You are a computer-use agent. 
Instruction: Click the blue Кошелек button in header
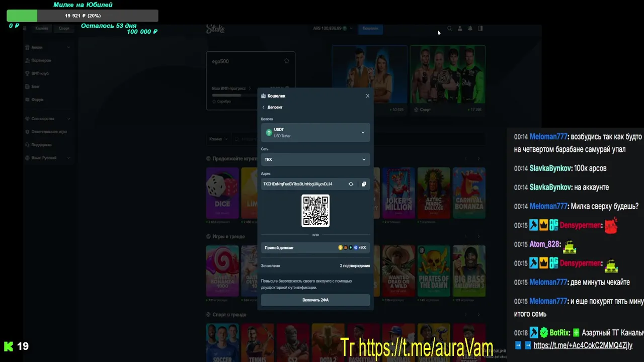[x=370, y=29]
